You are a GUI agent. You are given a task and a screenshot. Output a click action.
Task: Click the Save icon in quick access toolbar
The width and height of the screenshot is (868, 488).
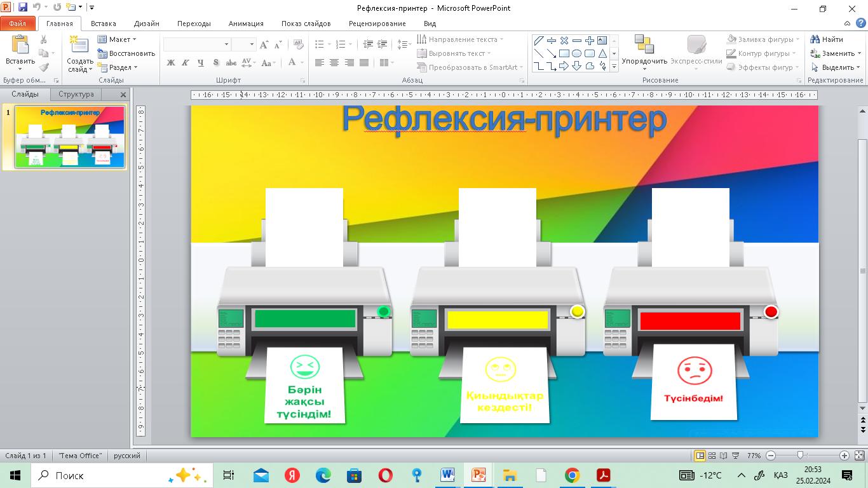click(x=23, y=8)
